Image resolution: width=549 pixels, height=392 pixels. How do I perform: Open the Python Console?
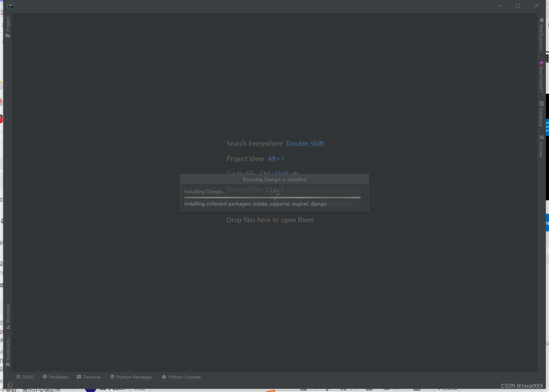181,377
